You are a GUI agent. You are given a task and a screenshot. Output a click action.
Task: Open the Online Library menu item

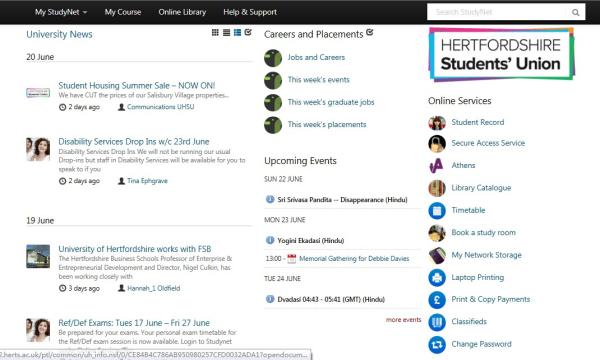pyautogui.click(x=182, y=12)
